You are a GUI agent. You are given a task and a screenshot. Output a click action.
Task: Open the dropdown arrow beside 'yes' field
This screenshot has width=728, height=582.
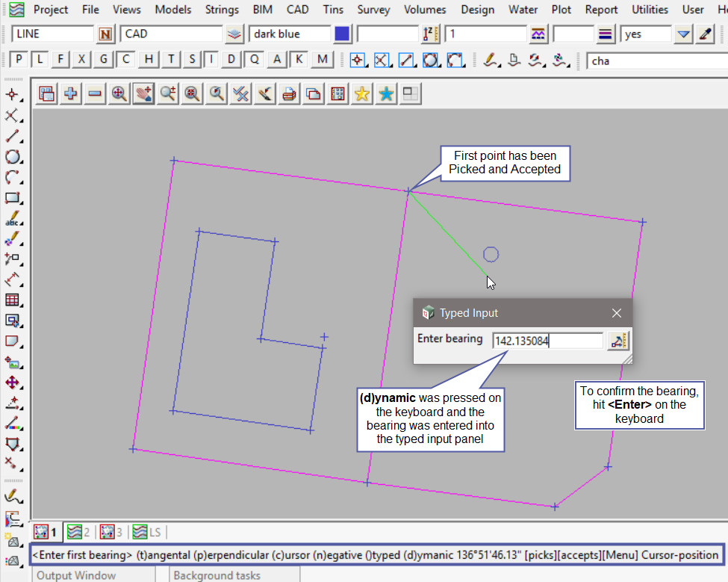pos(683,34)
